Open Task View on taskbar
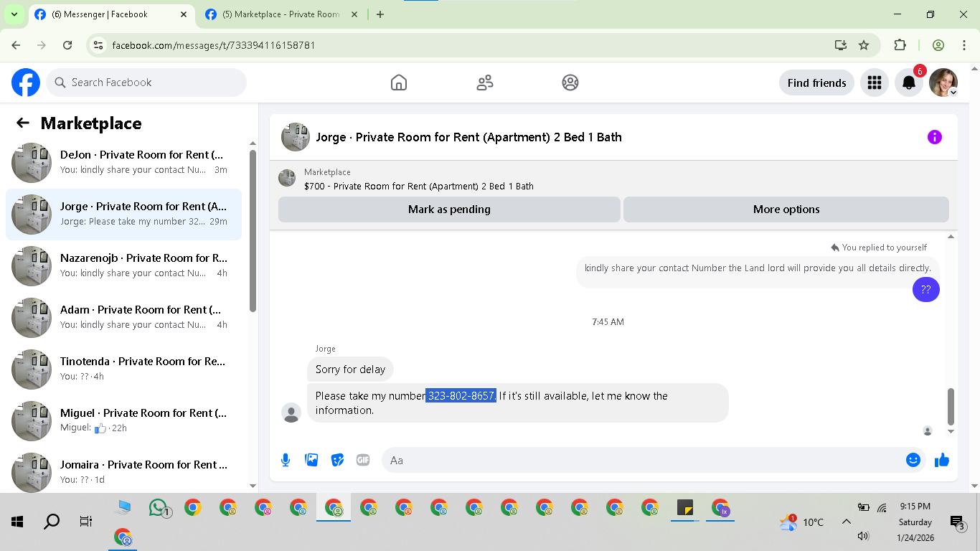This screenshot has height=551, width=980. click(x=86, y=522)
